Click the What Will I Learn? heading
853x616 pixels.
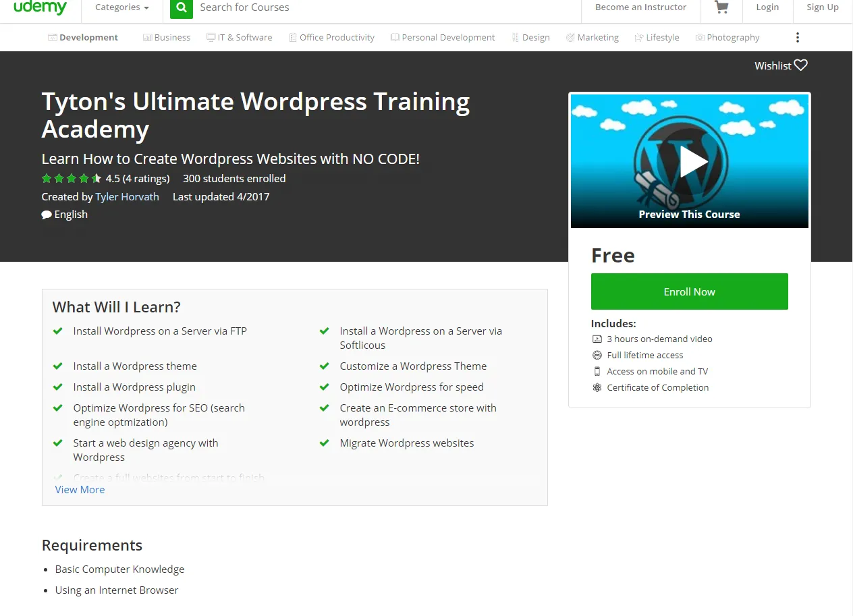point(117,307)
